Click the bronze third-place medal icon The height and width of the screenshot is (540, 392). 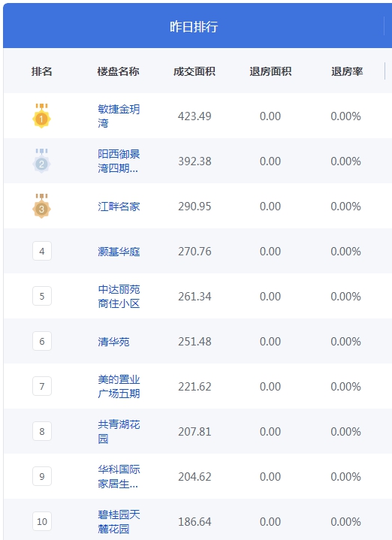point(42,206)
